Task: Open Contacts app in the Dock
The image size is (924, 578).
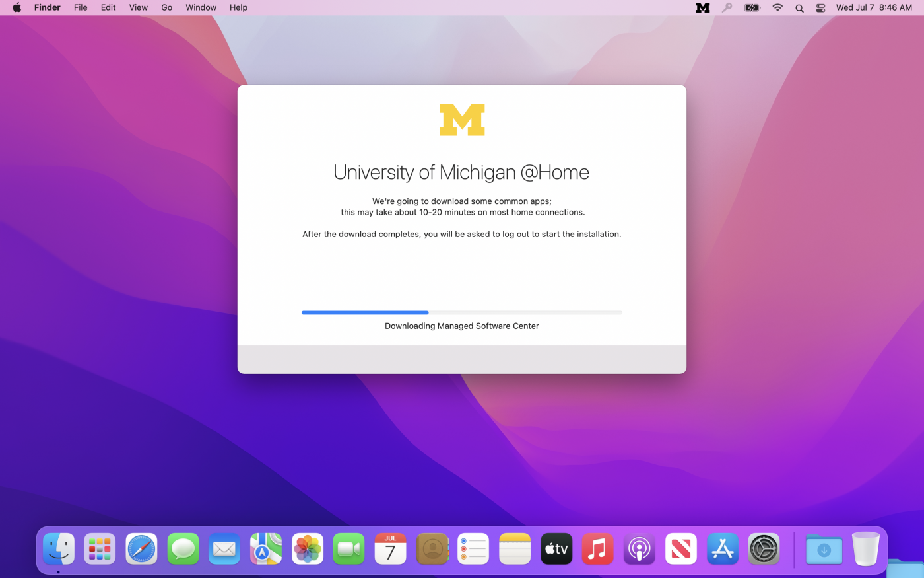Action: tap(432, 549)
